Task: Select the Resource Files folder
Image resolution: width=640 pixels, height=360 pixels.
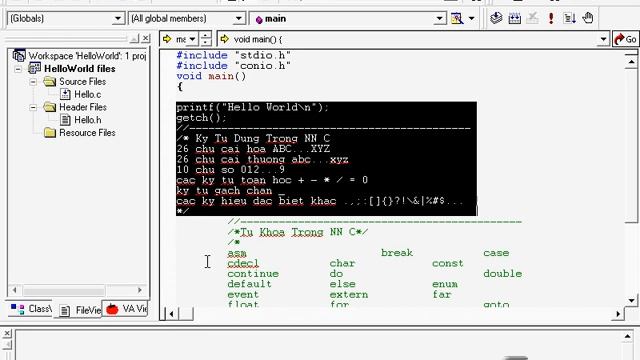Action: [x=87, y=133]
